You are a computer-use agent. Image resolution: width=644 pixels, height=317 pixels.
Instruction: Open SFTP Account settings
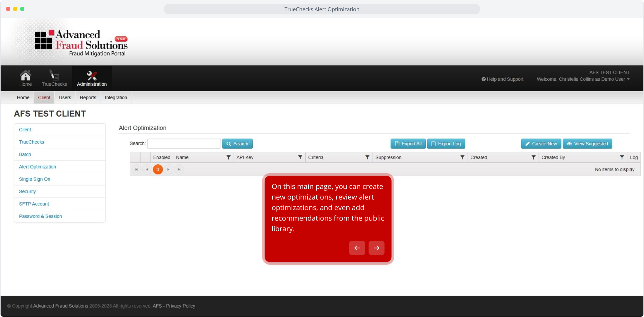pyautogui.click(x=60, y=204)
